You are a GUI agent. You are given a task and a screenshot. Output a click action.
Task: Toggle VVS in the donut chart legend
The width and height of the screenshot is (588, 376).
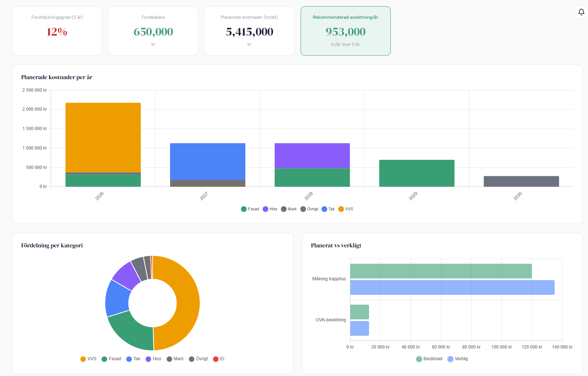coord(88,359)
